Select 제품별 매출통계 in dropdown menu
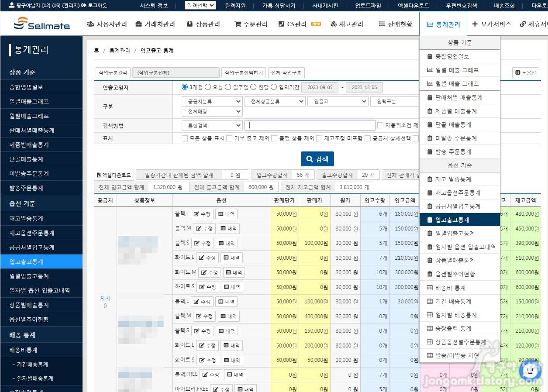Image resolution: width=548 pixels, height=392 pixels. pos(459,111)
